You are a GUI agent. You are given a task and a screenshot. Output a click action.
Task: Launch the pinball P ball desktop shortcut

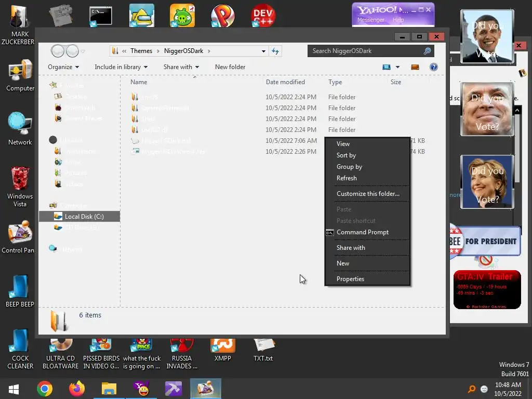click(222, 16)
